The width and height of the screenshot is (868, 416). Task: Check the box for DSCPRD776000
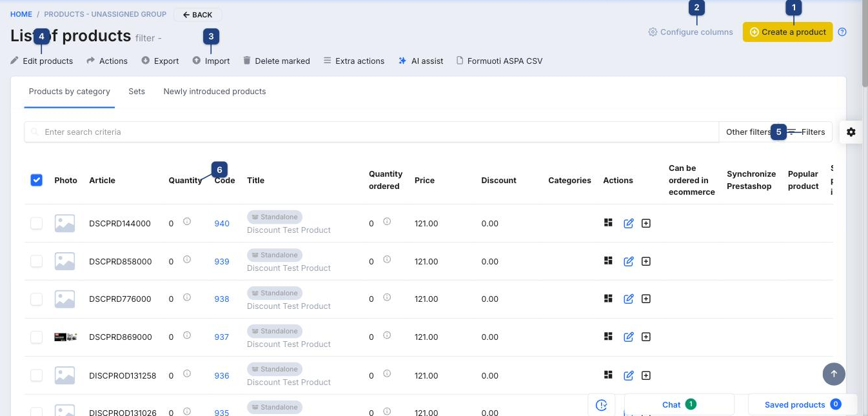click(x=37, y=299)
